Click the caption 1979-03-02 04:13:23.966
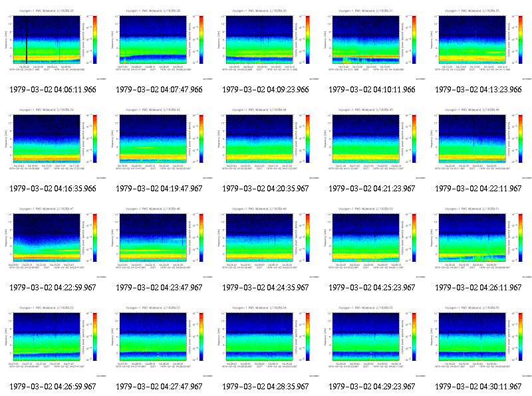The width and height of the screenshot is (532, 396). (478, 90)
